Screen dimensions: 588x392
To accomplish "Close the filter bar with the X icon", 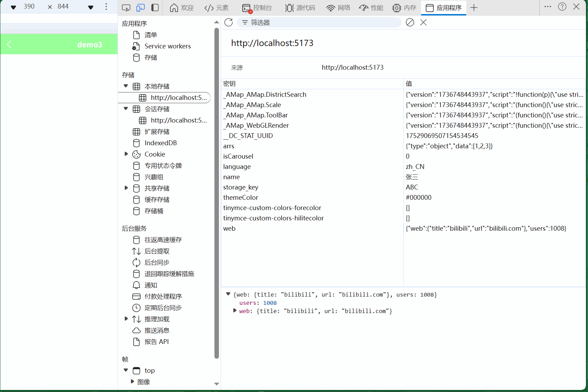I will (x=423, y=22).
